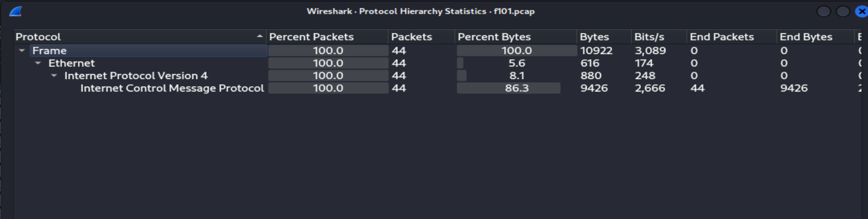868x219 pixels.
Task: Collapse the Internet Protocol Version 4 node
Action: coord(54,76)
